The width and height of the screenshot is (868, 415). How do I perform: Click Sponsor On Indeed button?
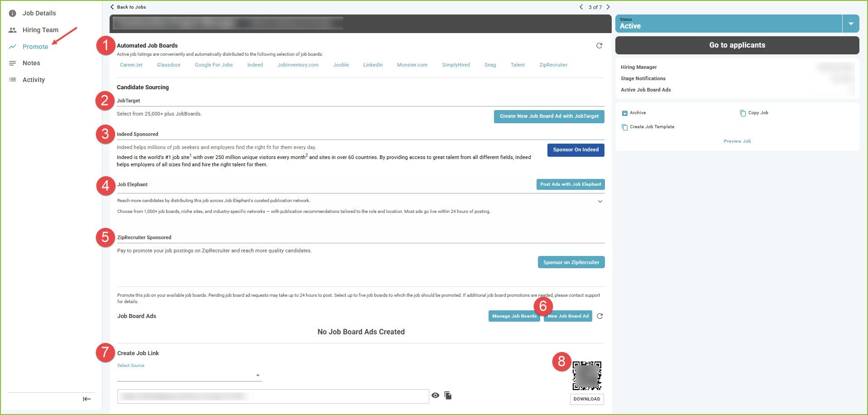click(x=575, y=150)
